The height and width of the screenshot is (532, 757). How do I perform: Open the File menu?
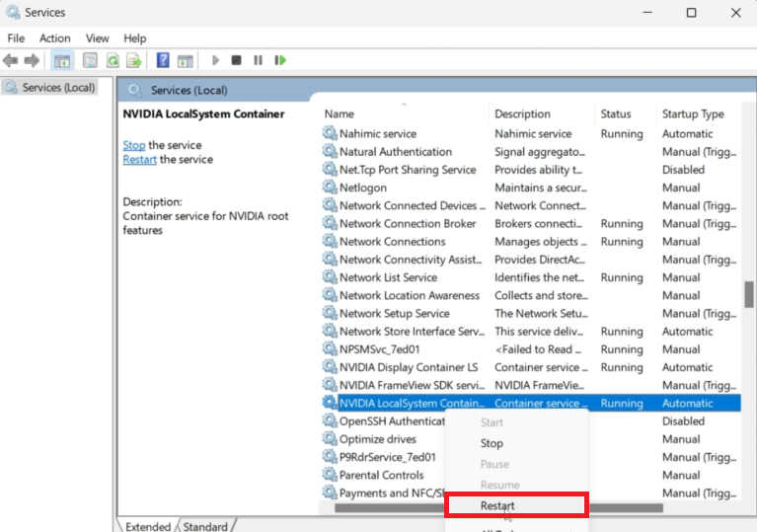tap(16, 38)
